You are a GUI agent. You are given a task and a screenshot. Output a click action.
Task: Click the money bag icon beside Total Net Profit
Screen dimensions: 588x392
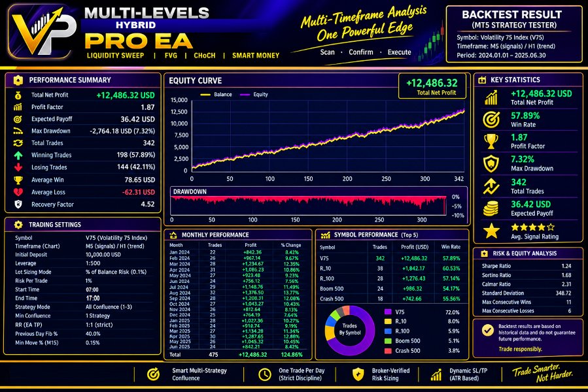[x=18, y=95]
